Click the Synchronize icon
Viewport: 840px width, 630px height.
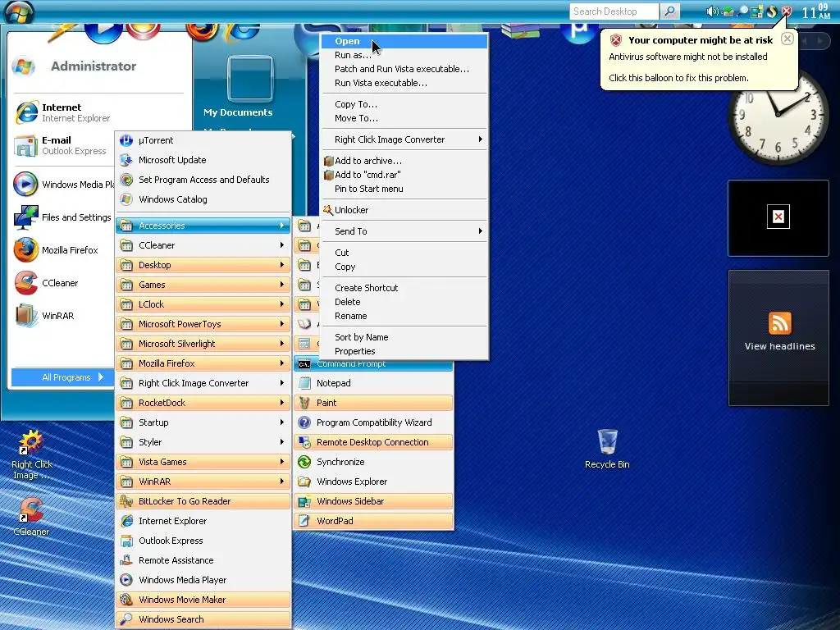click(x=304, y=462)
